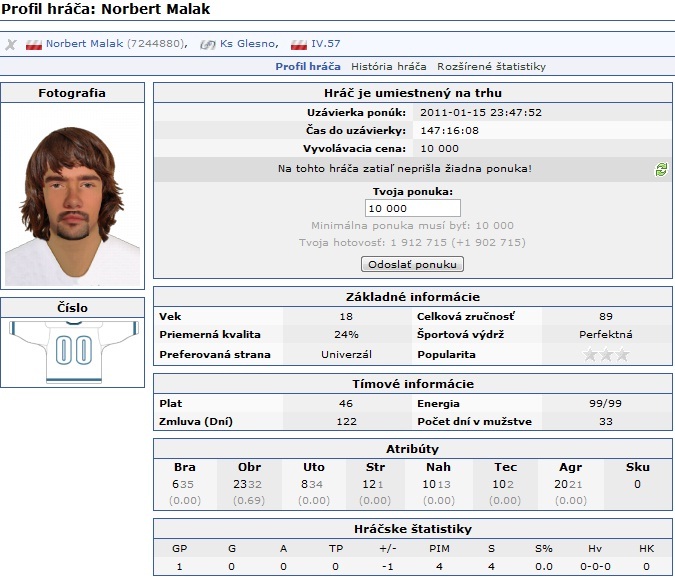Image resolution: width=675 pixels, height=577 pixels.
Task: Click the GP statistics column header
Action: tap(180, 549)
